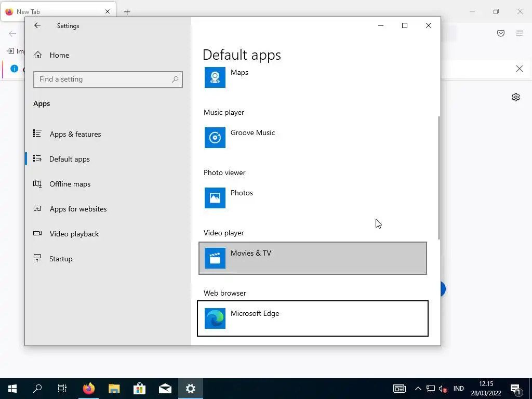This screenshot has height=399, width=532.
Task: Click the Photos app icon
Action: pyautogui.click(x=215, y=198)
